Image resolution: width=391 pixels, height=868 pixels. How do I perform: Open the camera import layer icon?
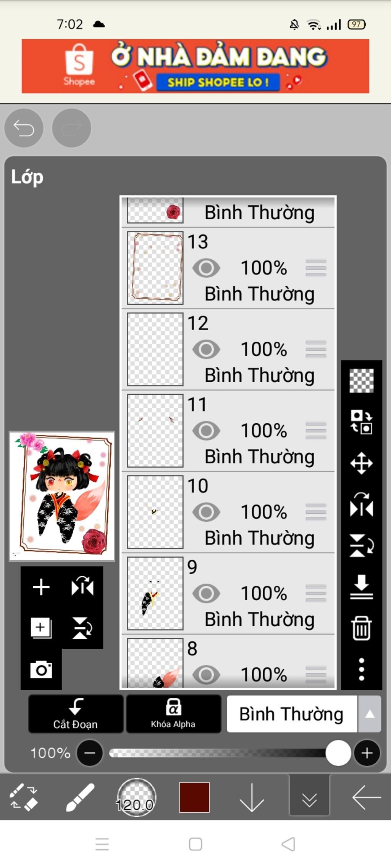tap(41, 669)
